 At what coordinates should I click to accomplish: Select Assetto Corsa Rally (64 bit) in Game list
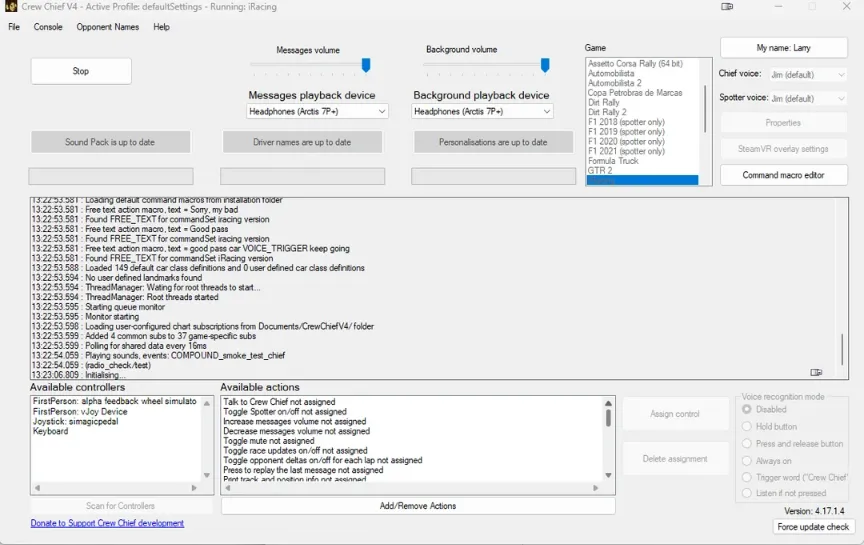(635, 63)
